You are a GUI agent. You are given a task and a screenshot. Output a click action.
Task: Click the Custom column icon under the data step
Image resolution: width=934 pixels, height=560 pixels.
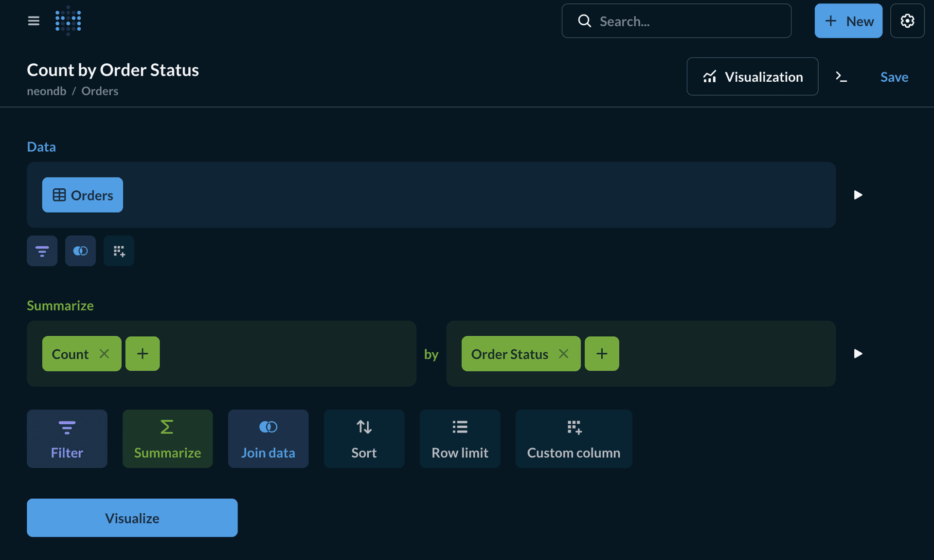[119, 251]
